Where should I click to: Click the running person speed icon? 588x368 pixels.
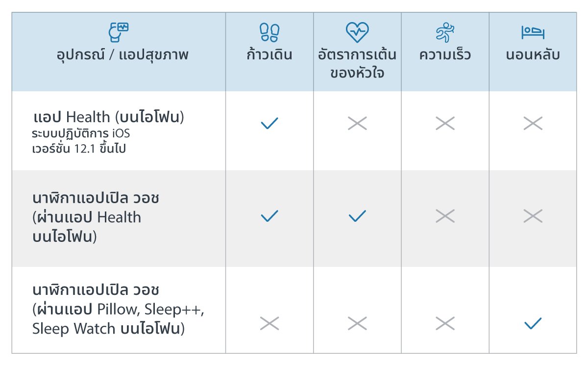445,33
